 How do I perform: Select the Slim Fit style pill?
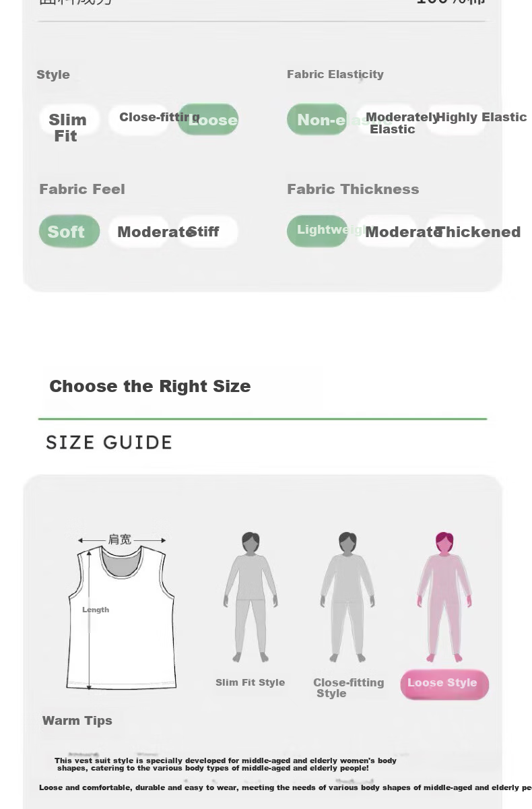pos(69,120)
